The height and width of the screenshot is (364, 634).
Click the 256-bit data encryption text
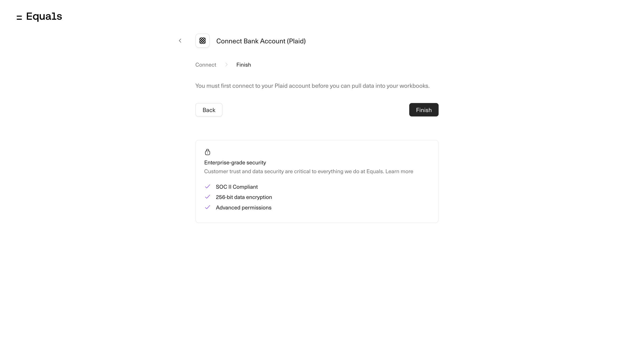(244, 197)
